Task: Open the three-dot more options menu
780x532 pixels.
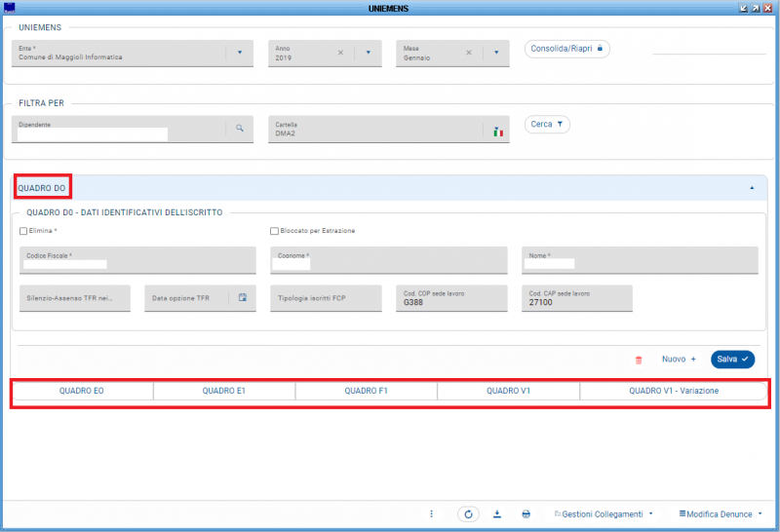Action: click(x=431, y=513)
